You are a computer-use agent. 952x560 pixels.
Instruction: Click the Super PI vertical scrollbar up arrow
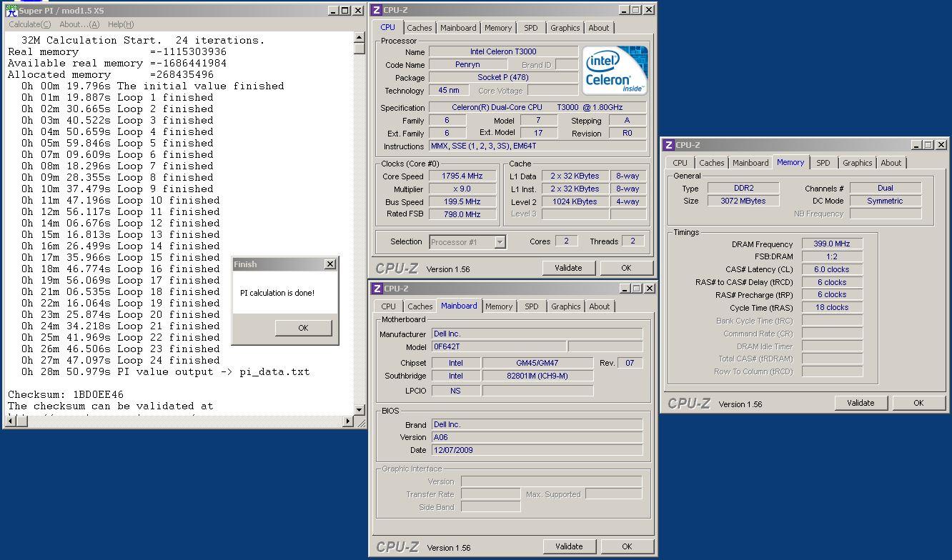[x=360, y=38]
